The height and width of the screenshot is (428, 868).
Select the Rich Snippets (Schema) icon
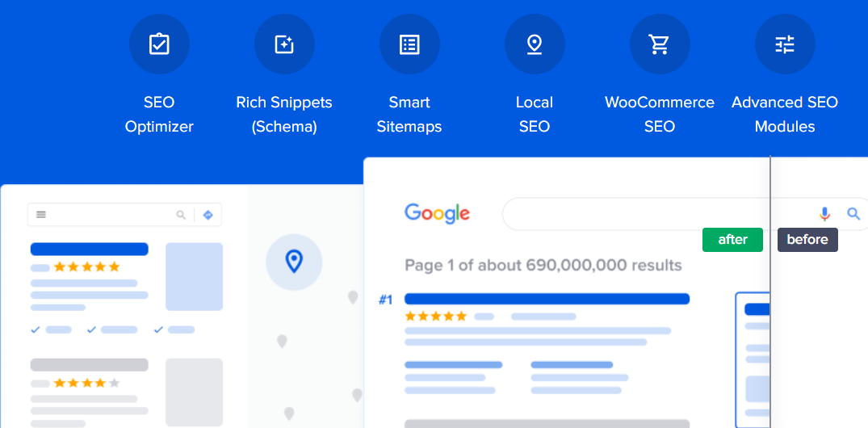click(x=284, y=44)
